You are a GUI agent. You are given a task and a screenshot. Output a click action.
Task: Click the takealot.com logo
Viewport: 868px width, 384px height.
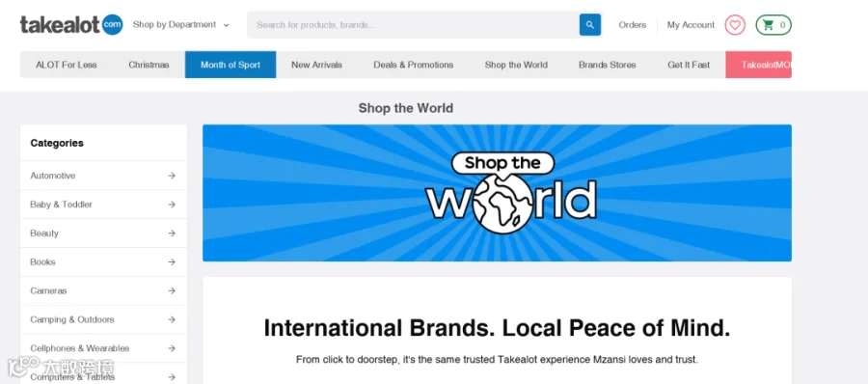click(x=71, y=25)
